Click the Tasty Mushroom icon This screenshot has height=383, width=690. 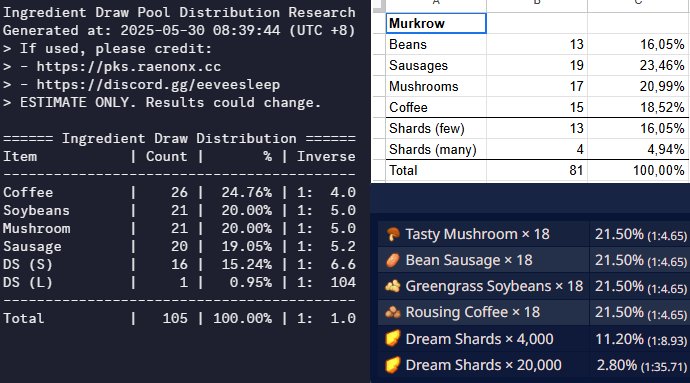click(x=393, y=234)
